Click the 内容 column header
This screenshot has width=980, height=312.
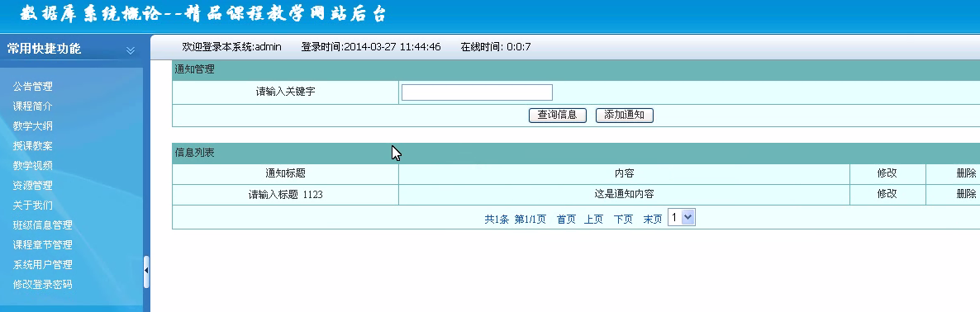625,173
